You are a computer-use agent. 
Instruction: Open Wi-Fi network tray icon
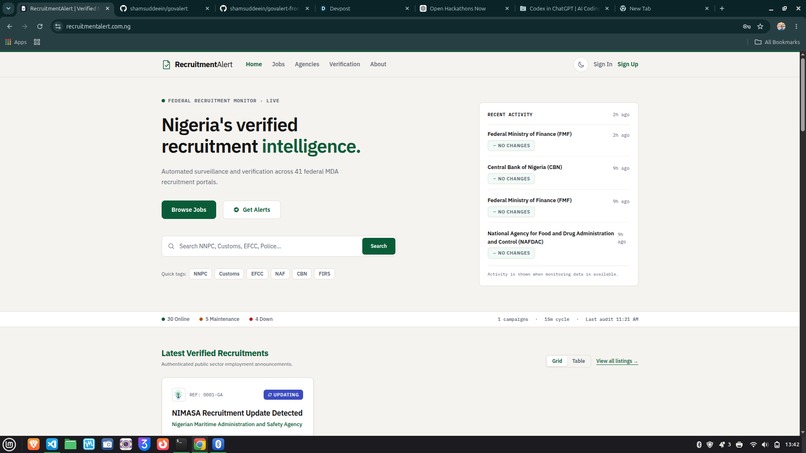753,445
